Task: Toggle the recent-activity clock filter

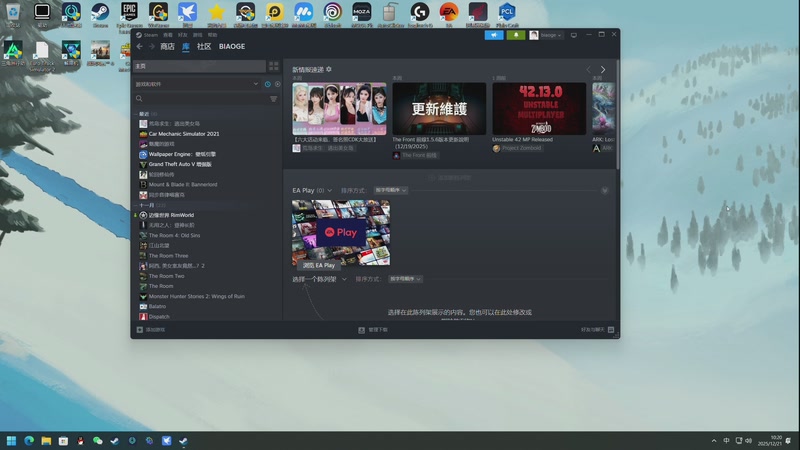Action: tap(268, 84)
